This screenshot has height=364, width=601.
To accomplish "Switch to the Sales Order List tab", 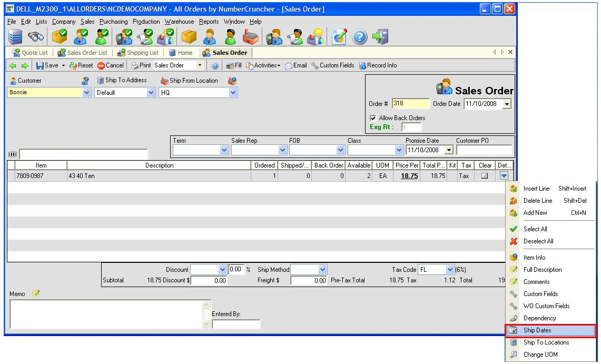I will [82, 53].
